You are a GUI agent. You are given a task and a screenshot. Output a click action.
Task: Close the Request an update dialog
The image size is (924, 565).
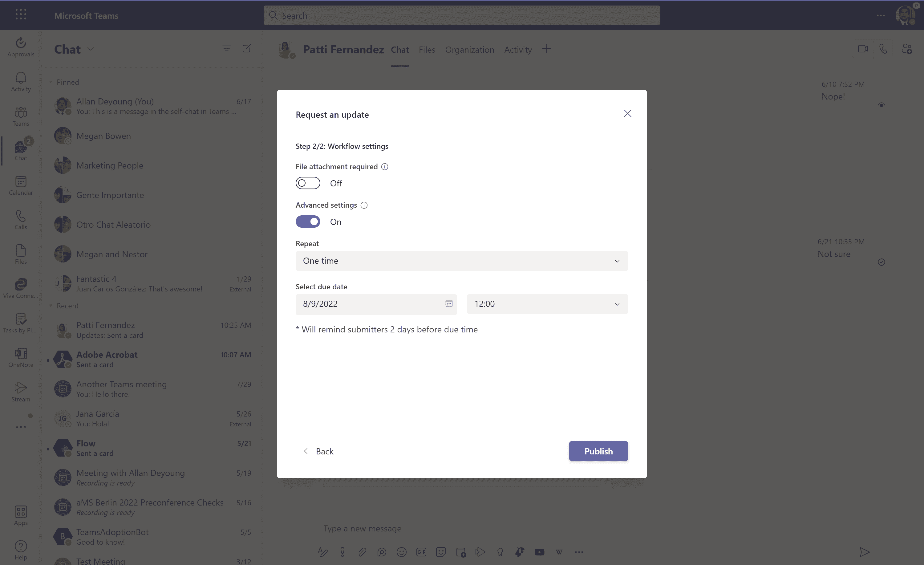click(x=627, y=113)
